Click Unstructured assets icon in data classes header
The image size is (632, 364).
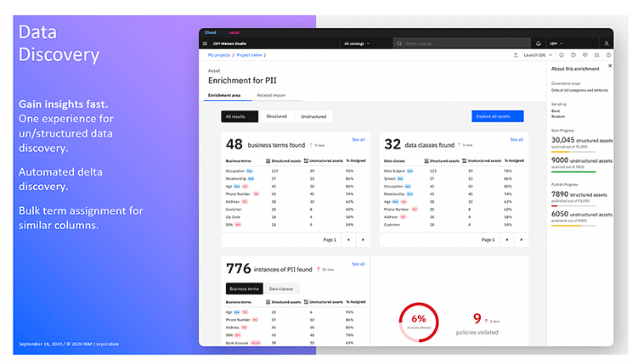pyautogui.click(x=465, y=160)
